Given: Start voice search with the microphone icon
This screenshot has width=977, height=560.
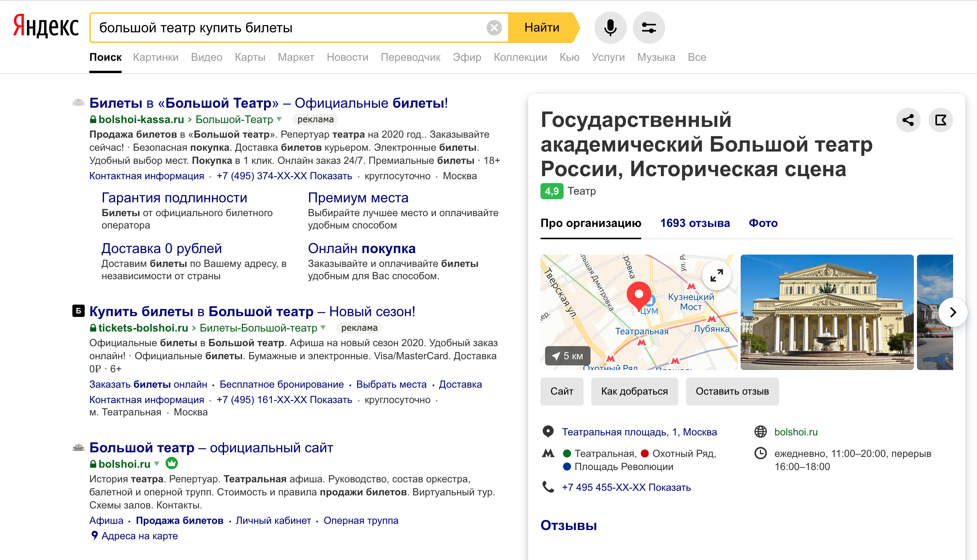Looking at the screenshot, I should pos(610,28).
